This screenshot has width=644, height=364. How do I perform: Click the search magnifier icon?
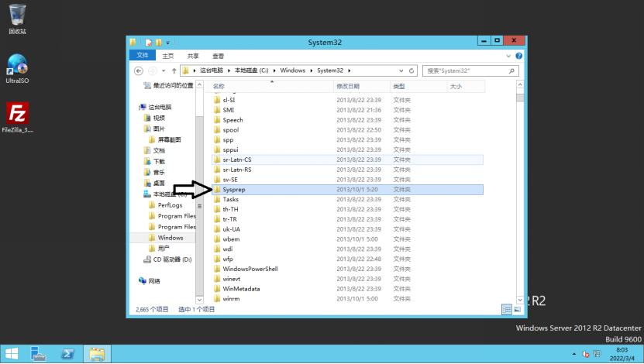coord(511,70)
